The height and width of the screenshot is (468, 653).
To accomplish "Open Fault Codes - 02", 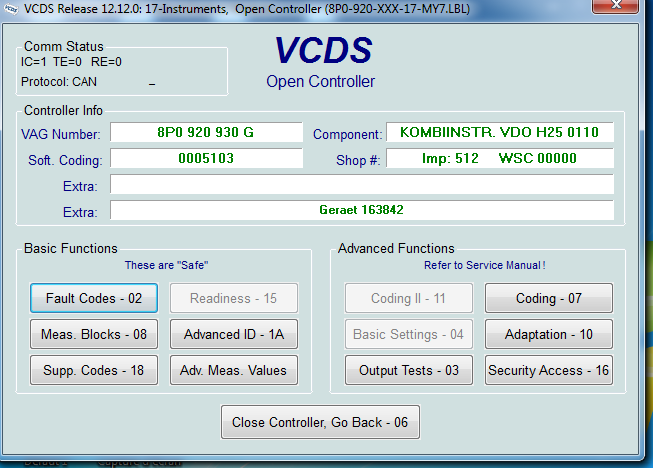I will click(94, 298).
